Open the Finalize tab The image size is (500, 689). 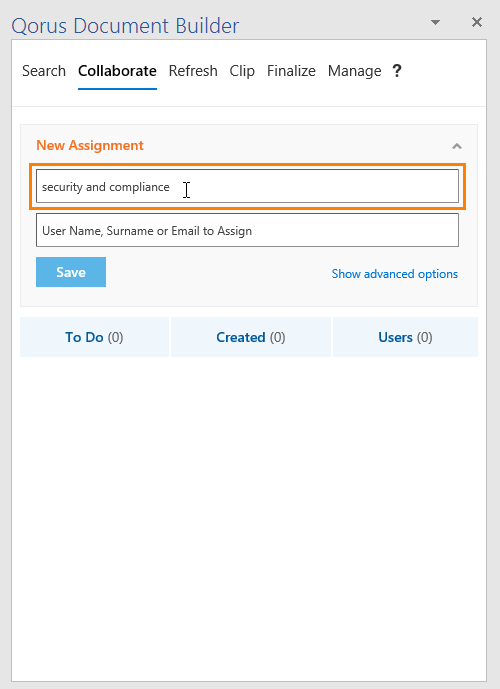(x=291, y=71)
